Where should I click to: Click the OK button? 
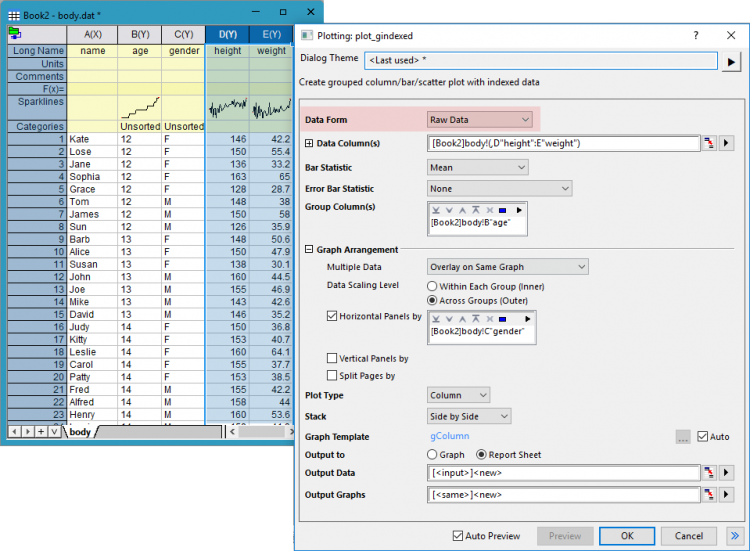pos(627,536)
